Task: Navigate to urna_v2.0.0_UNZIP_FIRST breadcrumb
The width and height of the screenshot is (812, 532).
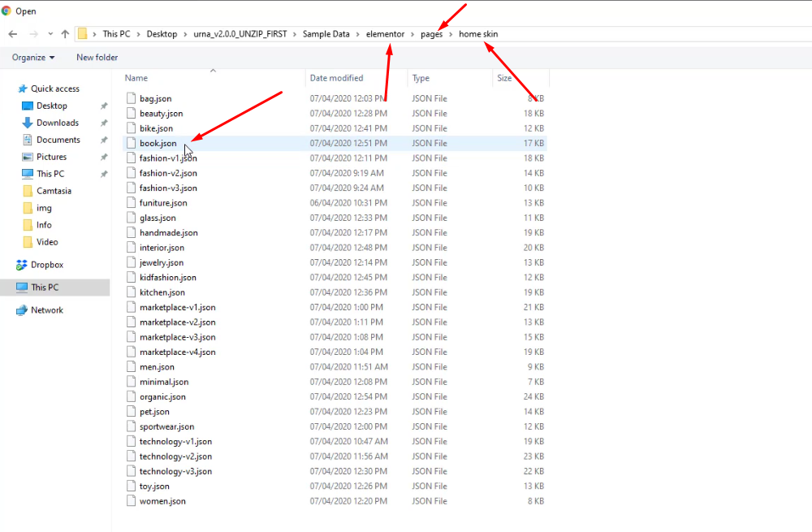Action: 240,34
